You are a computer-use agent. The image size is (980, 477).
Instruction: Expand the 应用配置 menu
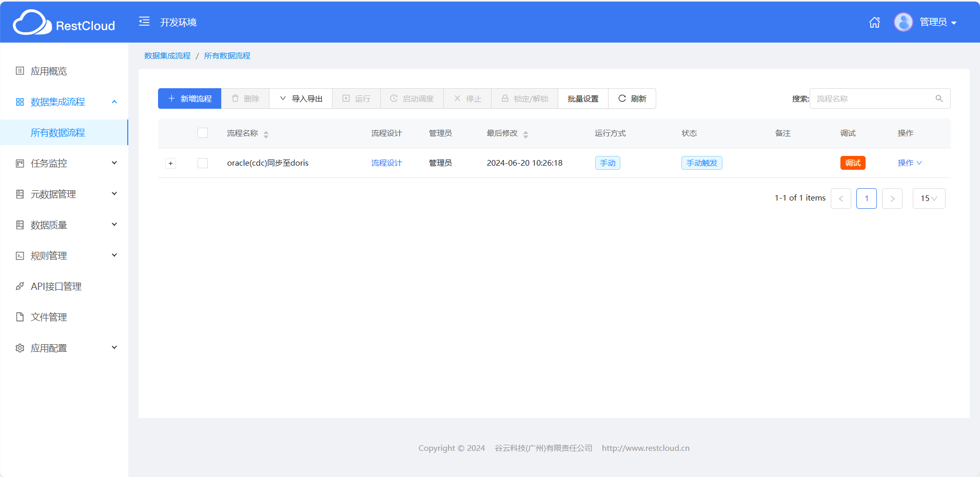click(x=64, y=348)
